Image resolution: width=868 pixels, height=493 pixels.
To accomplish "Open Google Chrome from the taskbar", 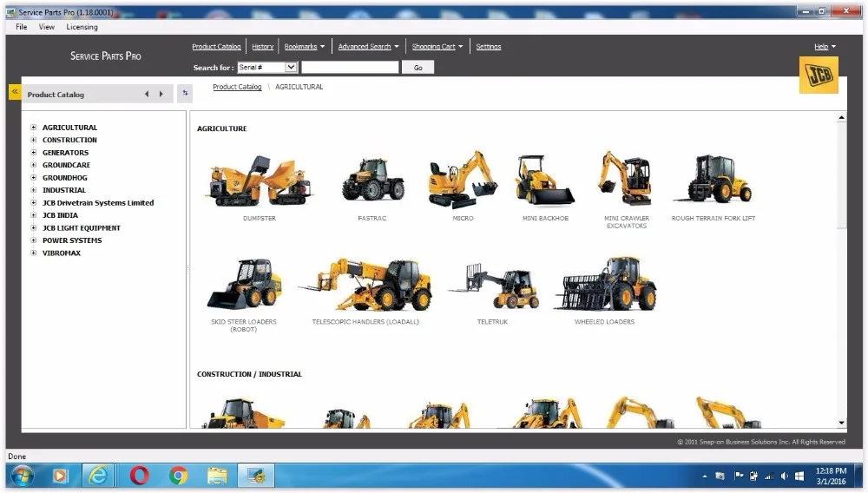I will (178, 476).
